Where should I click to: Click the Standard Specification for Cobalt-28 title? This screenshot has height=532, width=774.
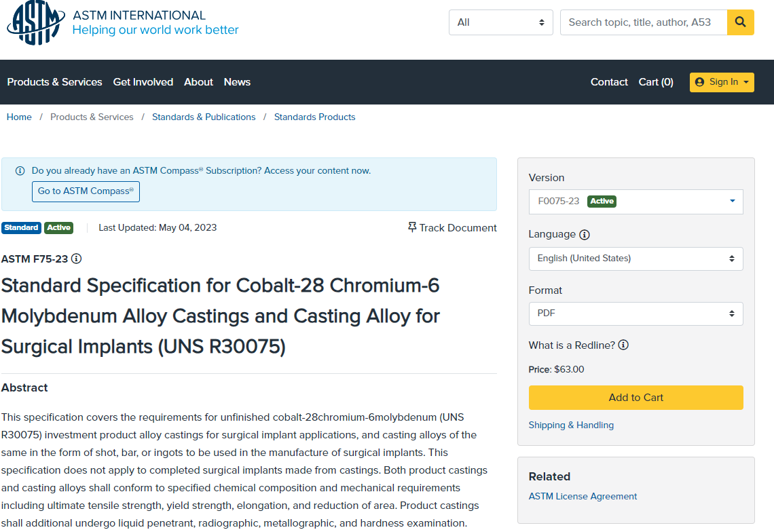coord(220,316)
